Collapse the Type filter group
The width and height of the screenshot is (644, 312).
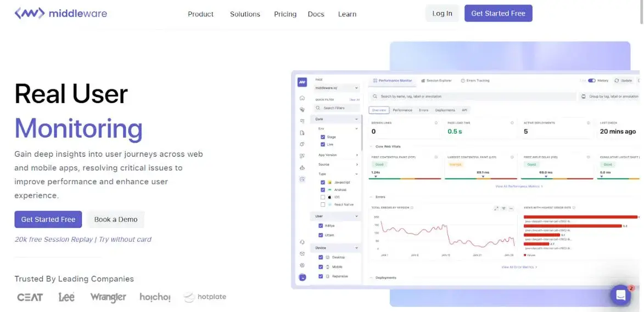click(356, 174)
